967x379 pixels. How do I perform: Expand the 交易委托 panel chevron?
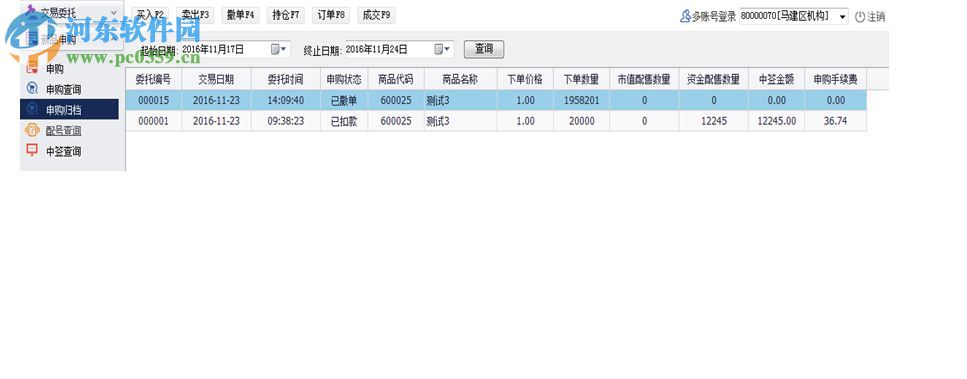[x=113, y=12]
